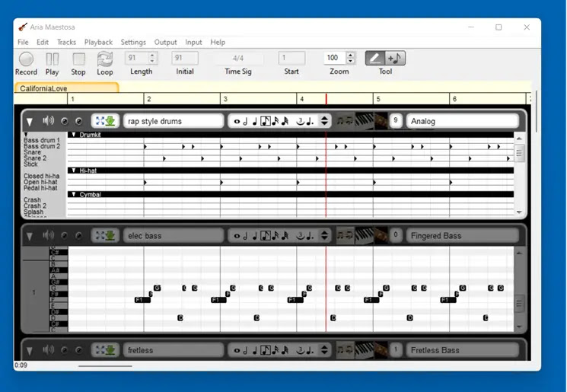Stop playback with the Stop button
Screen dimensions: 567x392
78,59
